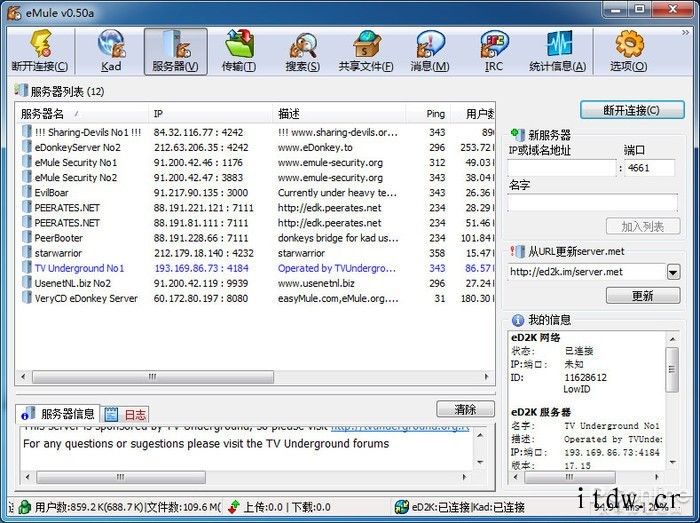Open the IRC chat view
Viewport: 700px width, 523px height.
(493, 51)
